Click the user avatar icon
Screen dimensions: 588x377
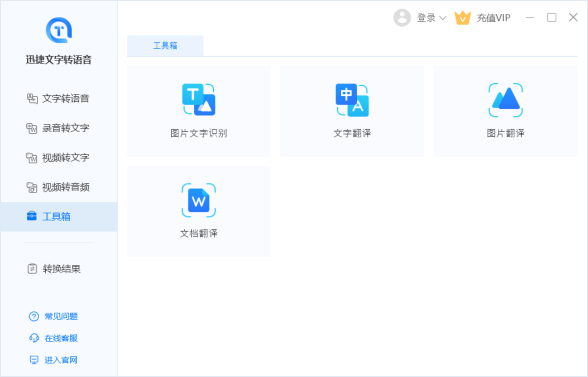pyautogui.click(x=402, y=18)
